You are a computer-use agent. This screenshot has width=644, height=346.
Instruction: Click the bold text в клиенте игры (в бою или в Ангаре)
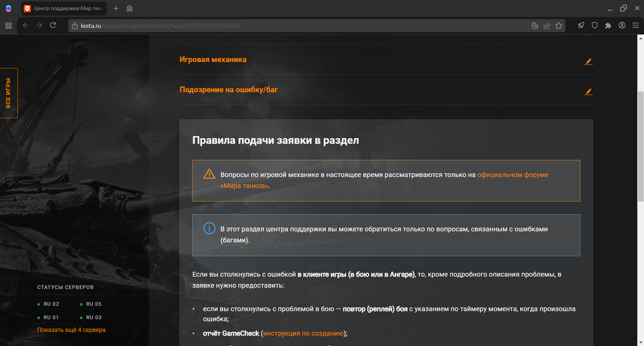click(x=356, y=274)
